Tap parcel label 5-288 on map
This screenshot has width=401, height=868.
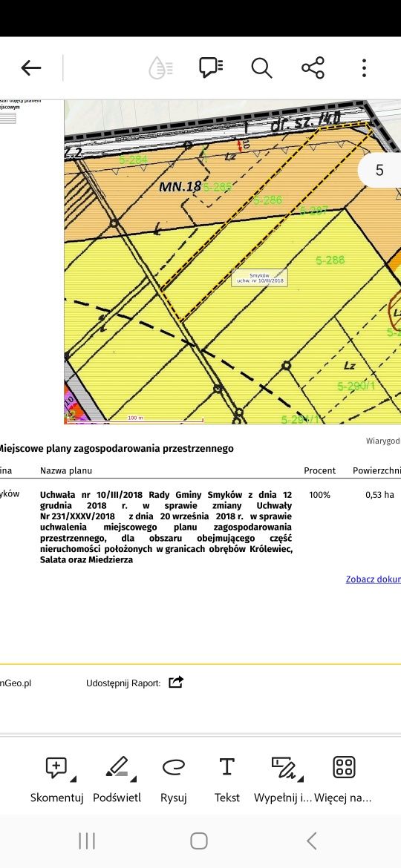coord(330,260)
